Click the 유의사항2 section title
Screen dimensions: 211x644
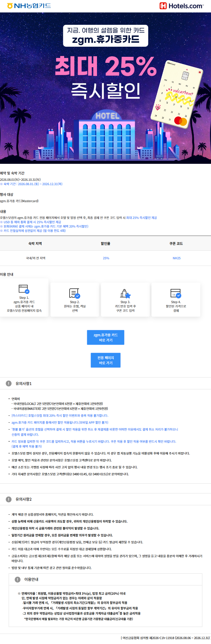(x=23, y=499)
